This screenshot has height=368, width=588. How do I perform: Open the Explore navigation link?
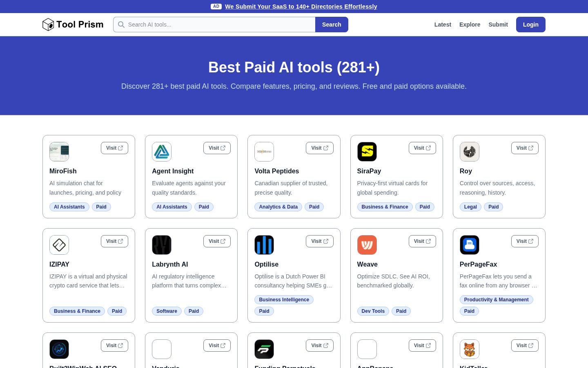(470, 25)
